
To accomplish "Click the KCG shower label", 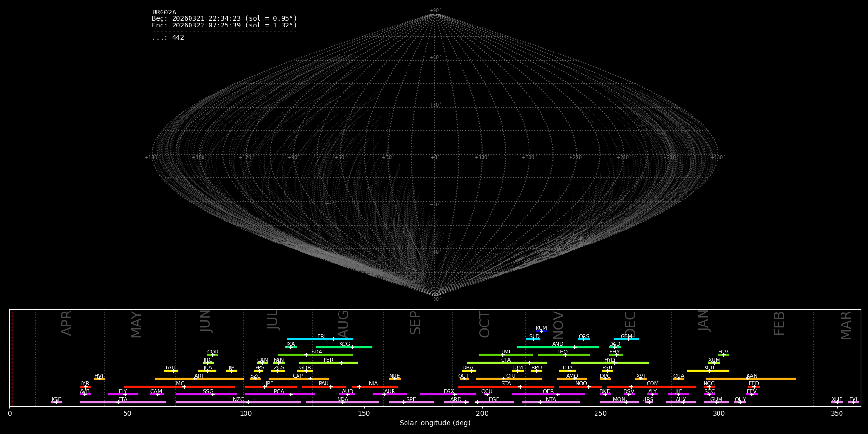I will (x=344, y=344).
